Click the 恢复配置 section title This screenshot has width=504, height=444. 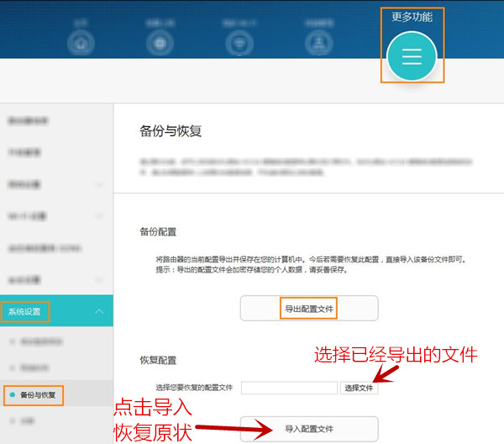click(158, 361)
